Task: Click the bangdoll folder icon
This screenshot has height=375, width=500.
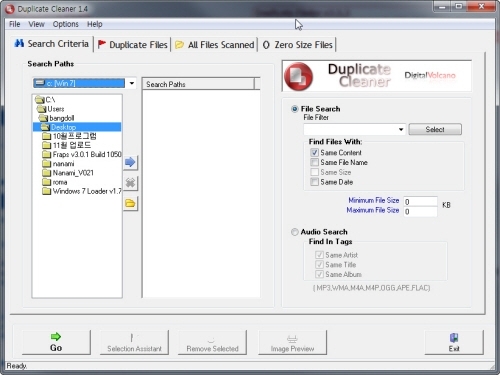Action: tap(43, 118)
